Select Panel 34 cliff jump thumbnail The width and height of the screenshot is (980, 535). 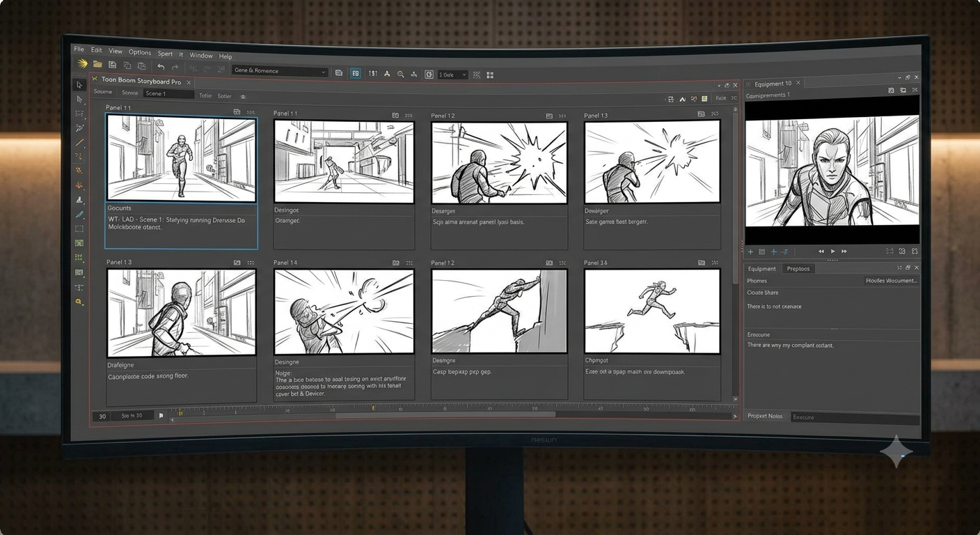click(652, 311)
